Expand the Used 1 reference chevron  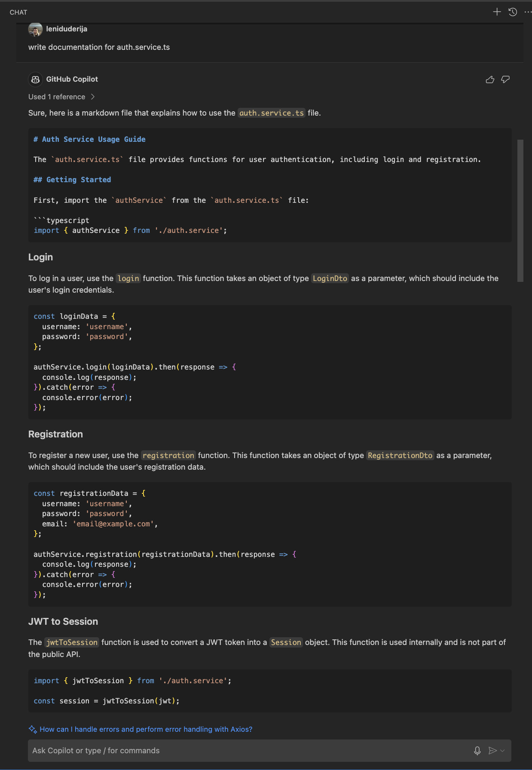(x=92, y=97)
